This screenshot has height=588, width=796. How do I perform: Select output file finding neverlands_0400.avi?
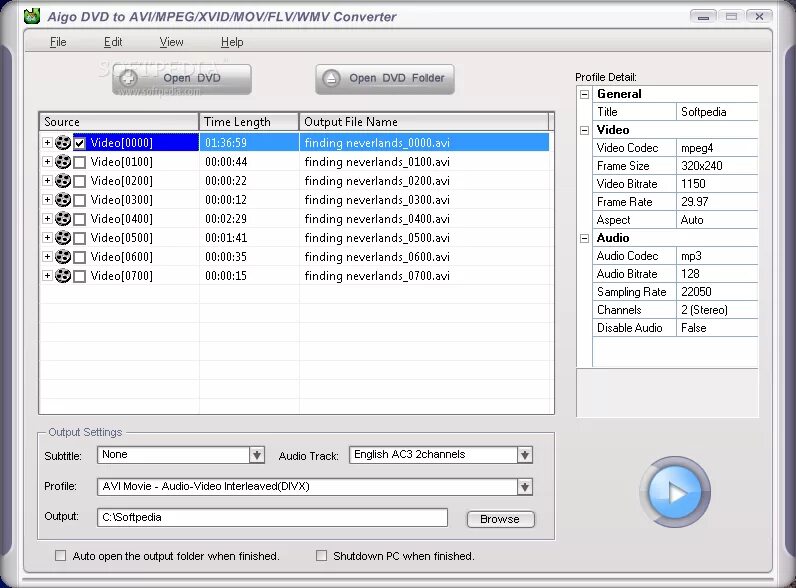click(377, 219)
